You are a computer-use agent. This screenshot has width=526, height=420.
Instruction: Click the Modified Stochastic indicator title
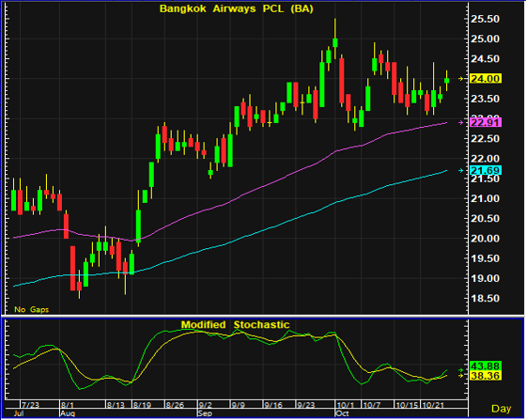tap(235, 325)
